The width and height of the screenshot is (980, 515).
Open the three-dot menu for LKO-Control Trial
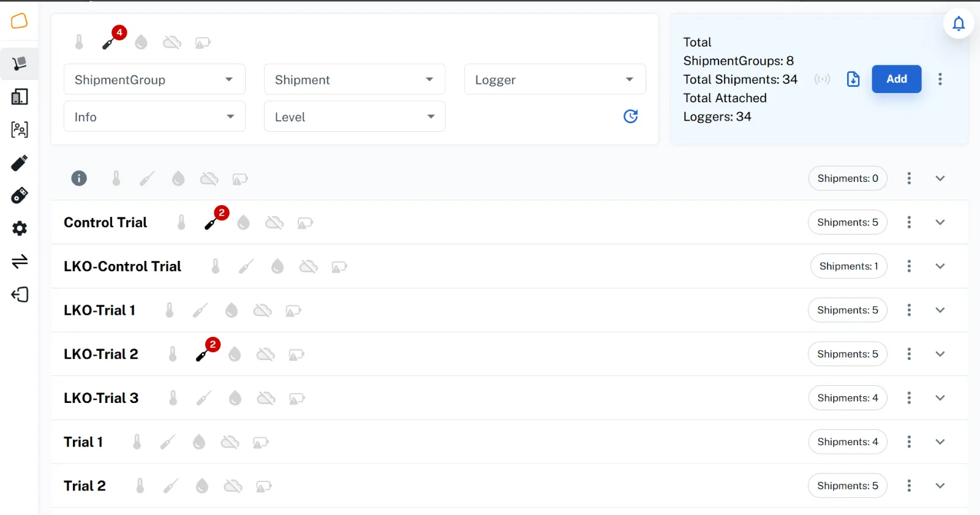click(909, 266)
